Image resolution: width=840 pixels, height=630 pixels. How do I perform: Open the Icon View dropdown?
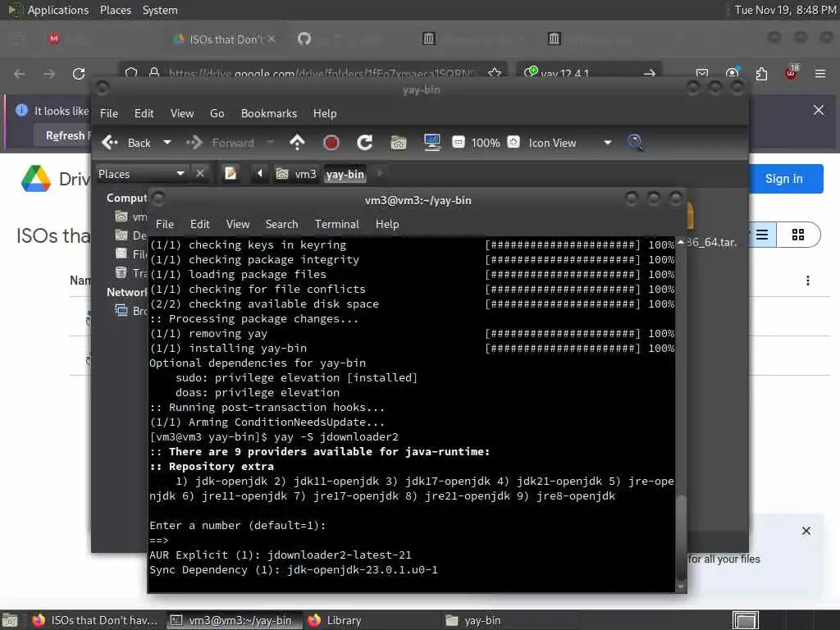click(x=569, y=143)
